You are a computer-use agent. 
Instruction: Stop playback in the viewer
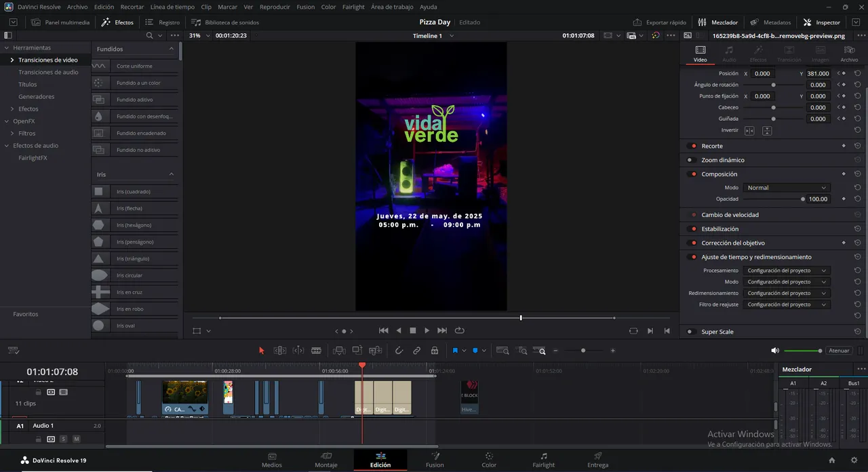(x=412, y=330)
